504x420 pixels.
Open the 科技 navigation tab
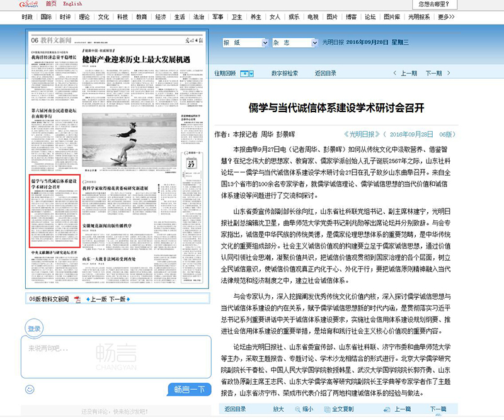(x=122, y=17)
